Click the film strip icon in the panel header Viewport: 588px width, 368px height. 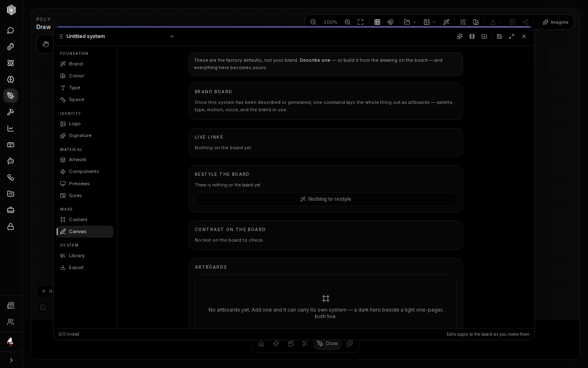pos(472,36)
